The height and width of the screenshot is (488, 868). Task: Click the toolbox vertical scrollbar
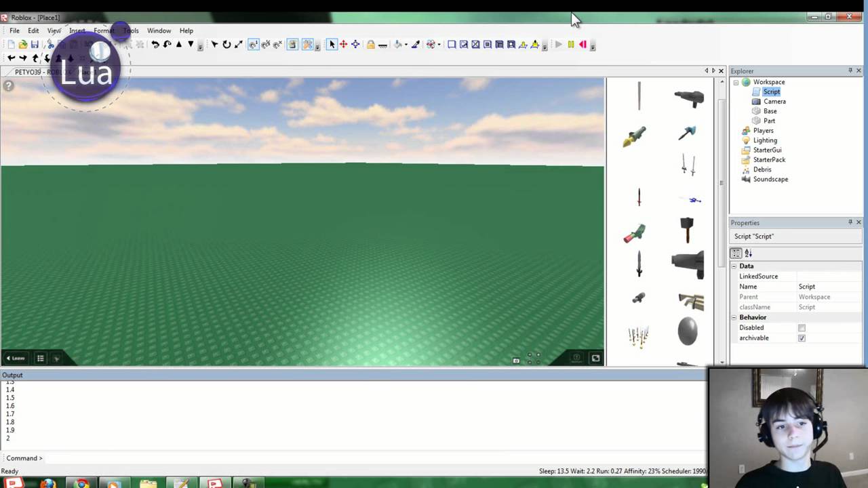pos(721,183)
